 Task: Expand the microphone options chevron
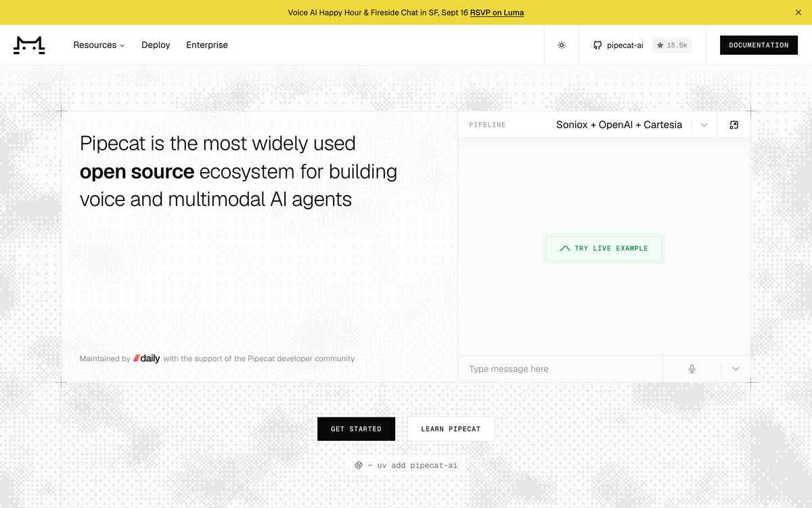tap(736, 369)
